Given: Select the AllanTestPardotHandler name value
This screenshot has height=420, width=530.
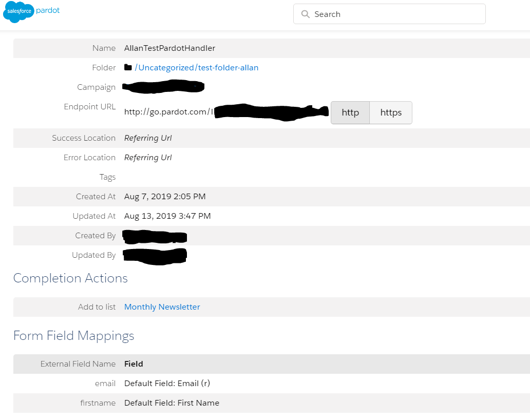Looking at the screenshot, I should tap(169, 48).
